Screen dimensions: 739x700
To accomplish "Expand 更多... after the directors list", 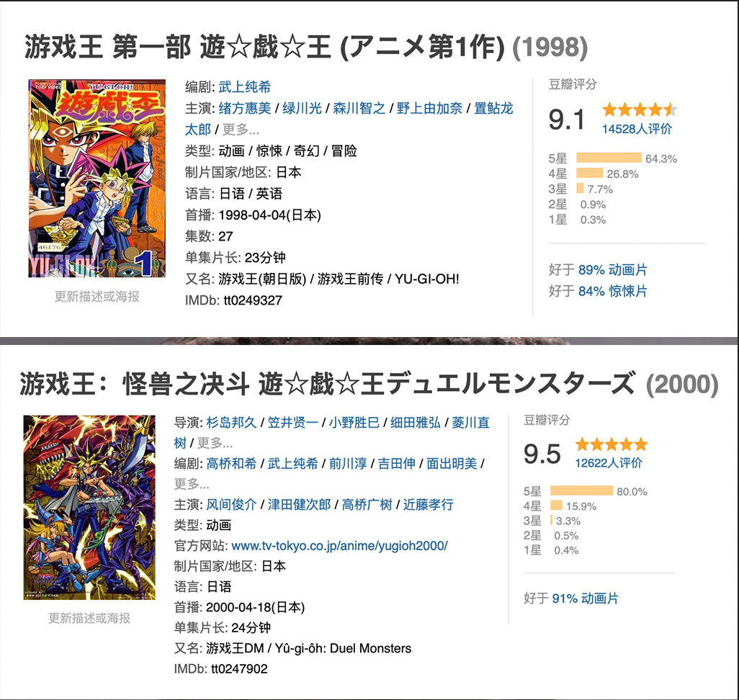I will pyautogui.click(x=215, y=443).
